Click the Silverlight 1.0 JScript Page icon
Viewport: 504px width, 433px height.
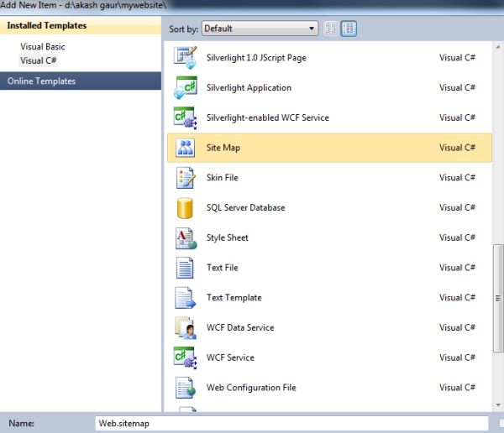click(185, 58)
